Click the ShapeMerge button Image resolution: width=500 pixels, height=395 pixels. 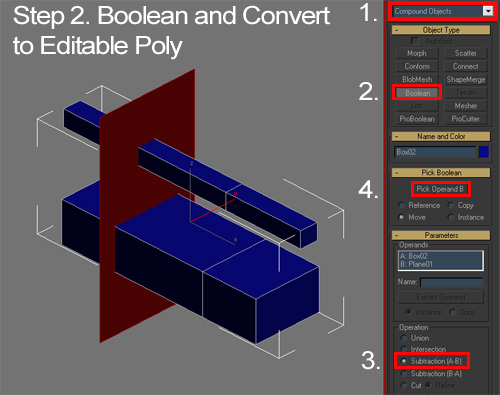[466, 80]
